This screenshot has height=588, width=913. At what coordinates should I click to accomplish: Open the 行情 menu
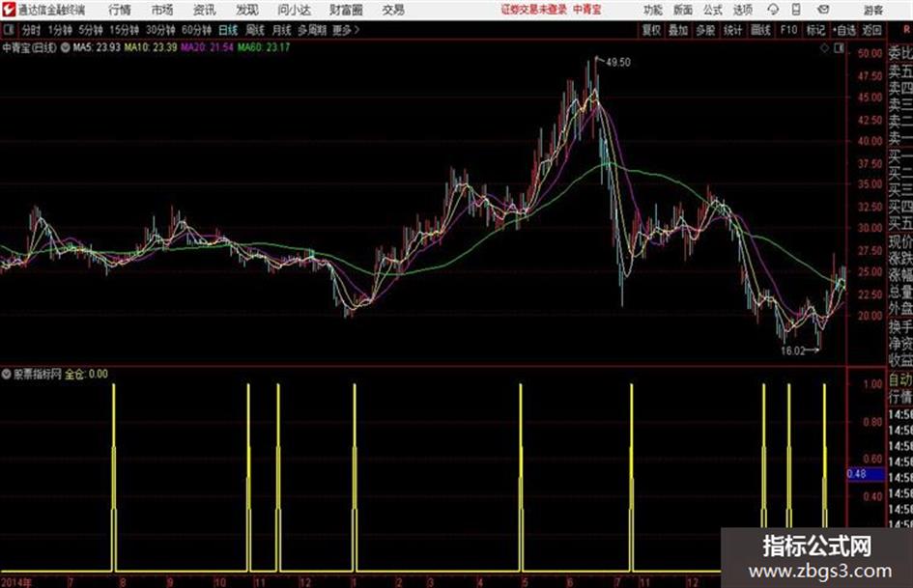[120, 10]
